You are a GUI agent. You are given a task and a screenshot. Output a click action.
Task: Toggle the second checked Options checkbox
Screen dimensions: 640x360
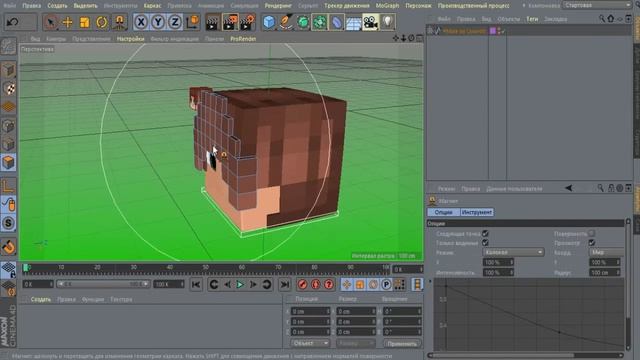485,243
